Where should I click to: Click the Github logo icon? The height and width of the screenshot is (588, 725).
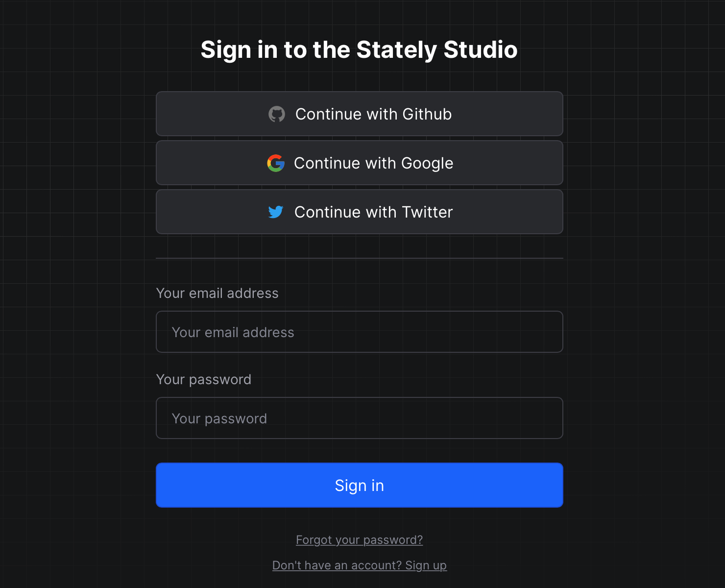click(x=277, y=114)
